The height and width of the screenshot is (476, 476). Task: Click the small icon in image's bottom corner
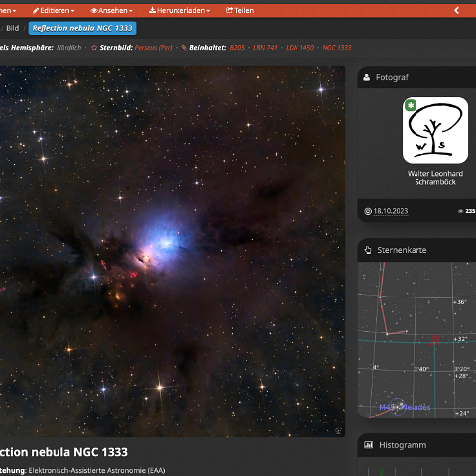[338, 430]
